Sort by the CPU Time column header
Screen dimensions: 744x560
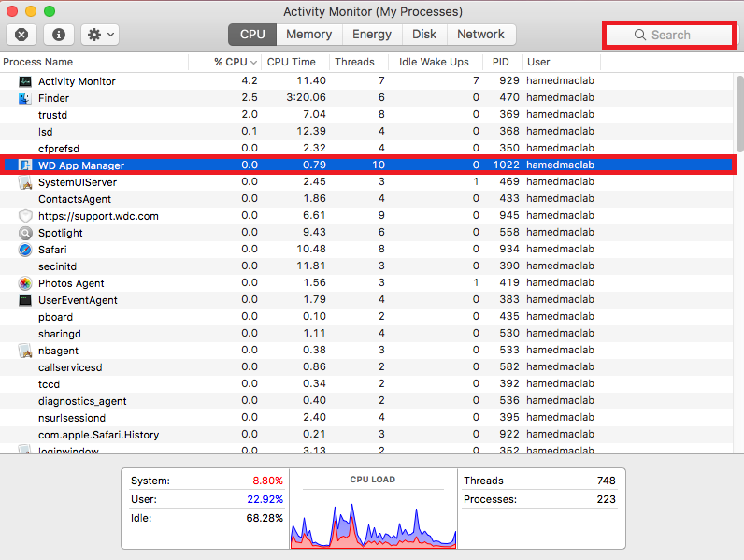294,62
